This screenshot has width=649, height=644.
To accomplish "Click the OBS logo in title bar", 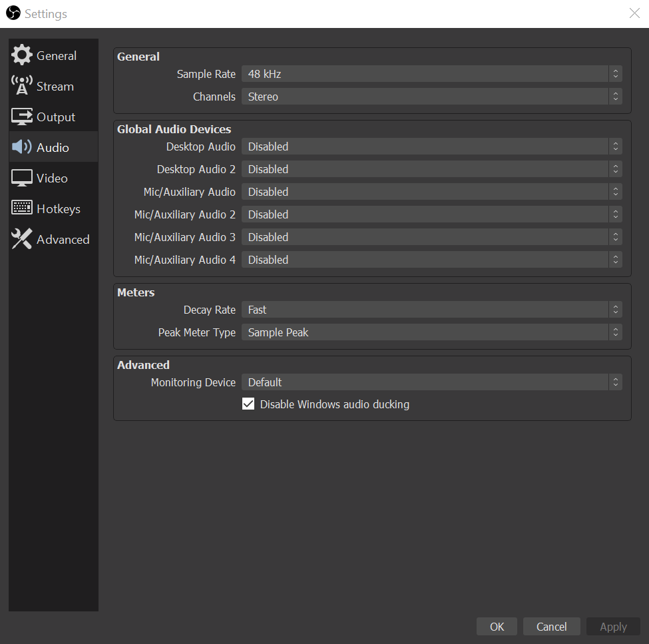I will tap(13, 13).
